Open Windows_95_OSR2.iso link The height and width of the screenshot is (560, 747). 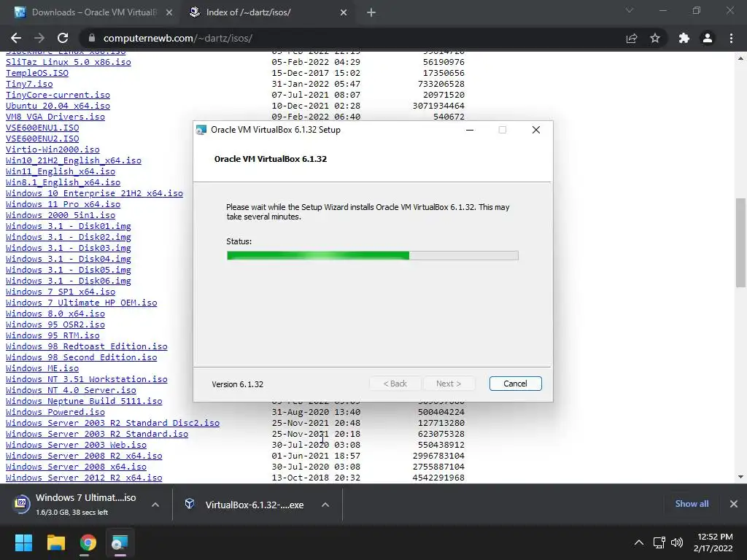(x=55, y=324)
